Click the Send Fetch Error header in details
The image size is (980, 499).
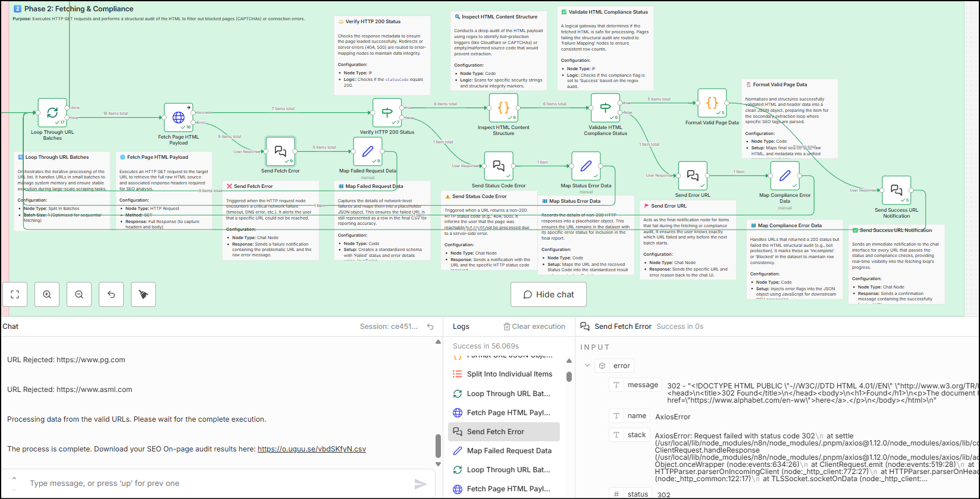pyautogui.click(x=622, y=327)
